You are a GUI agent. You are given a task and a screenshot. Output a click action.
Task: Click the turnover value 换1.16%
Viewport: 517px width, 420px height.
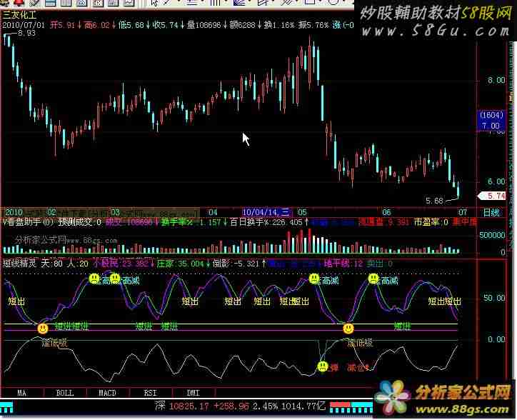coord(279,25)
